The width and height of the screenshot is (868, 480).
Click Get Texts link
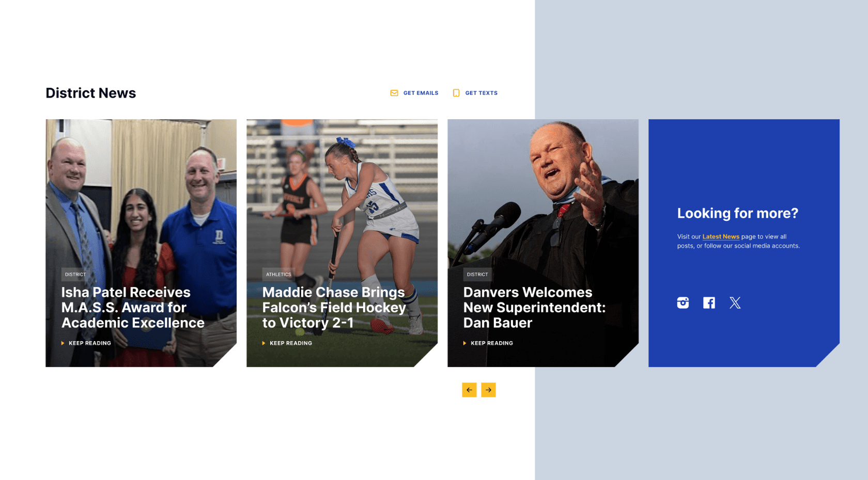coord(481,93)
